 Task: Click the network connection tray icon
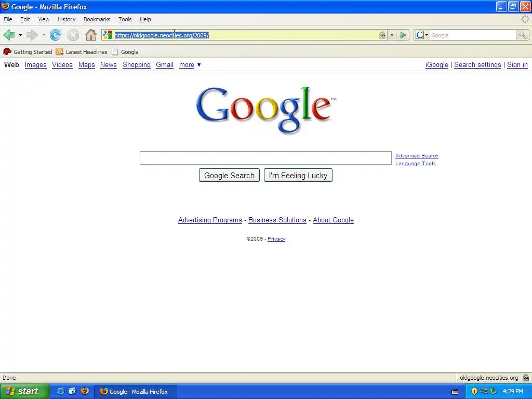[x=484, y=391]
